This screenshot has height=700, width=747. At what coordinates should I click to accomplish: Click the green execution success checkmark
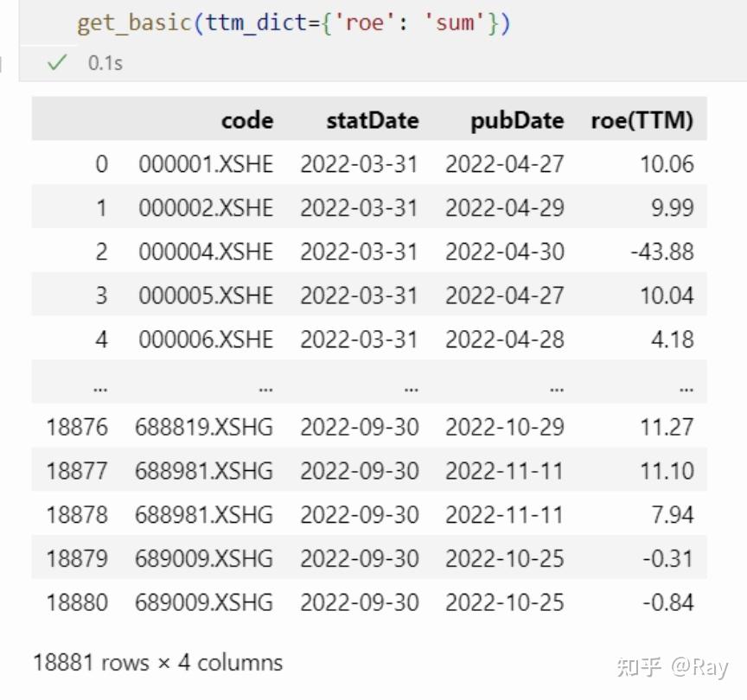click(x=58, y=63)
